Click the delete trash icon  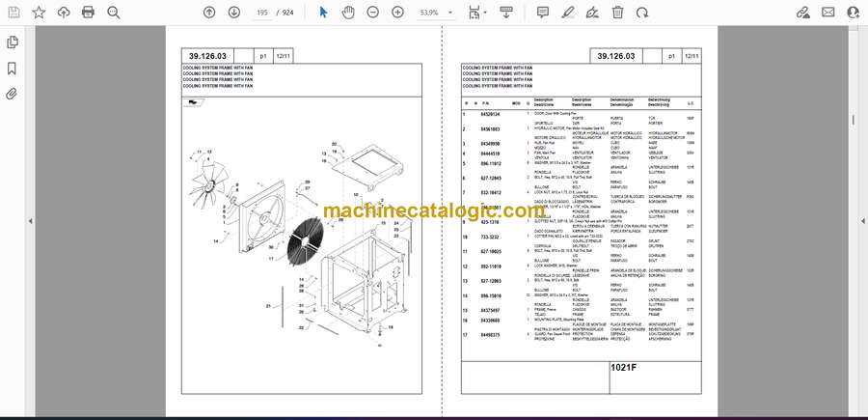[618, 13]
